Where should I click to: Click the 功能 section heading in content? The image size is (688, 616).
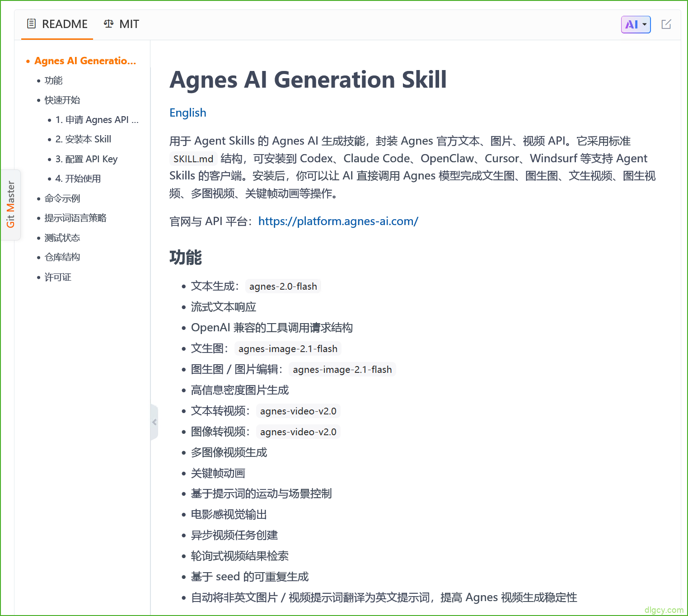coord(186,257)
